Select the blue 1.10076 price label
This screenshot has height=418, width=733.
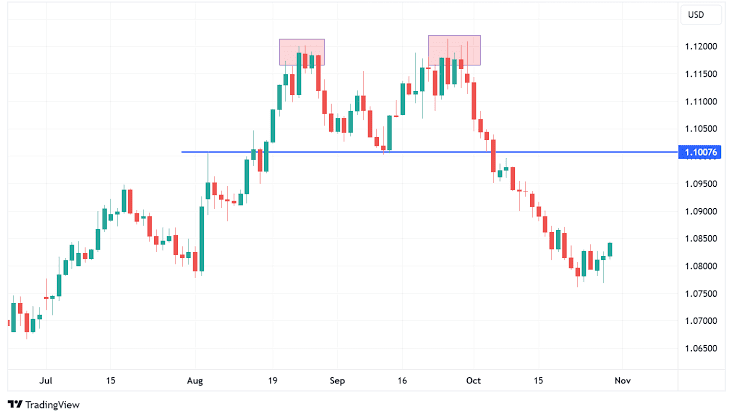(700, 152)
